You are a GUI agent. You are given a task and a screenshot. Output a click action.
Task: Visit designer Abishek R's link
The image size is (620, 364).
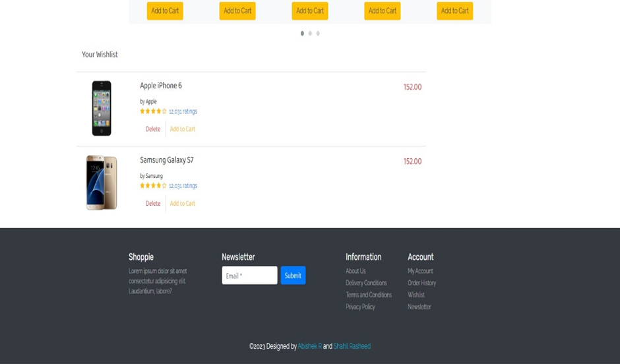309,346
